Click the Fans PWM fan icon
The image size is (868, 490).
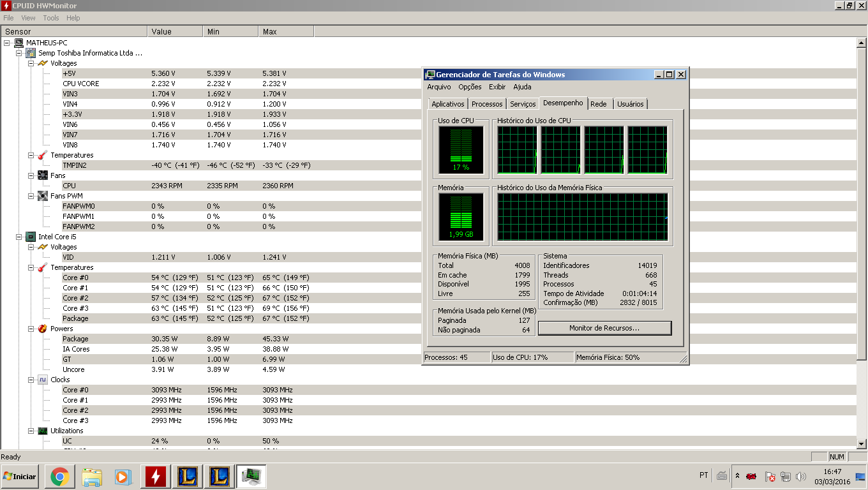43,196
